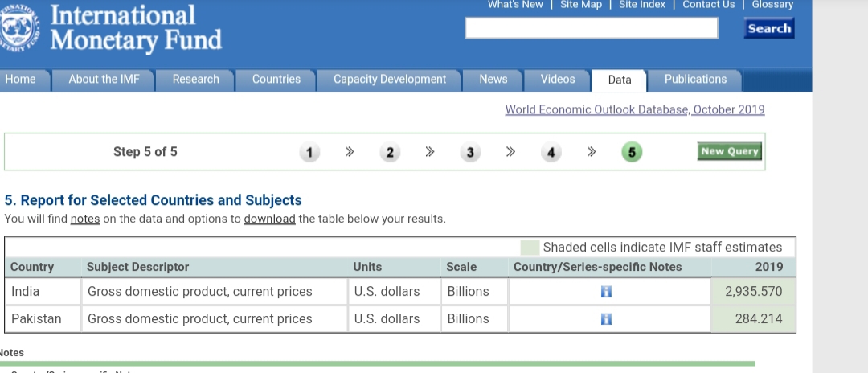Click the New Query button
This screenshot has height=373, width=868.
(729, 151)
